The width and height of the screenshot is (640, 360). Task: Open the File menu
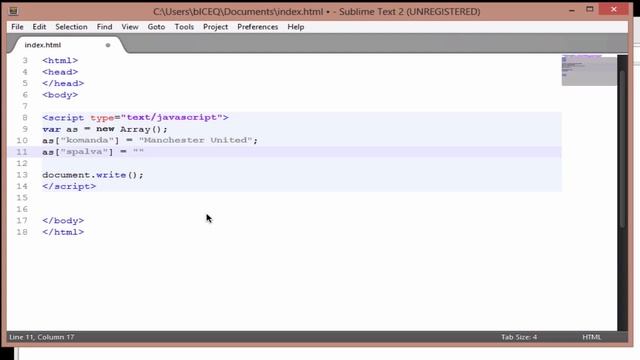click(x=17, y=27)
